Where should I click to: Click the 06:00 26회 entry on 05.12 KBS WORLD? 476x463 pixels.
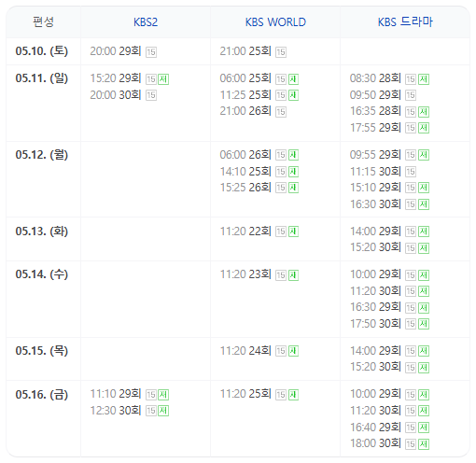pyautogui.click(x=245, y=155)
